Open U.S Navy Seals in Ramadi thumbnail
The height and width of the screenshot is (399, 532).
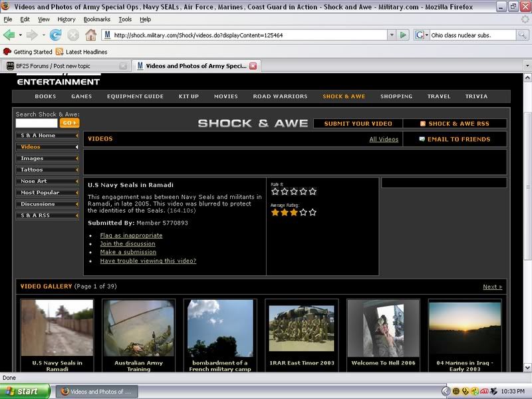click(x=57, y=328)
